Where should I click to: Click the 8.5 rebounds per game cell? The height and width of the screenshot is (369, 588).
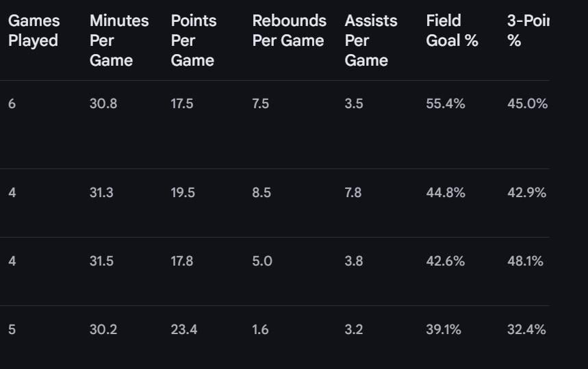(261, 193)
